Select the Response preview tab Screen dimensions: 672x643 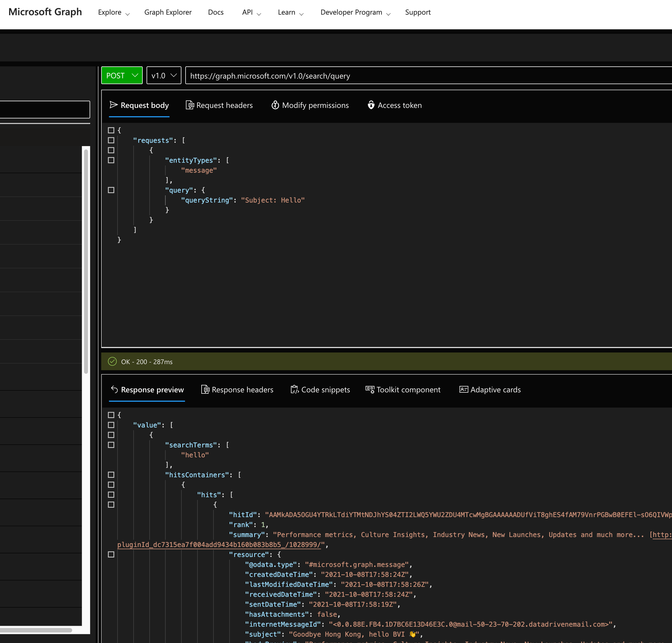[147, 390]
